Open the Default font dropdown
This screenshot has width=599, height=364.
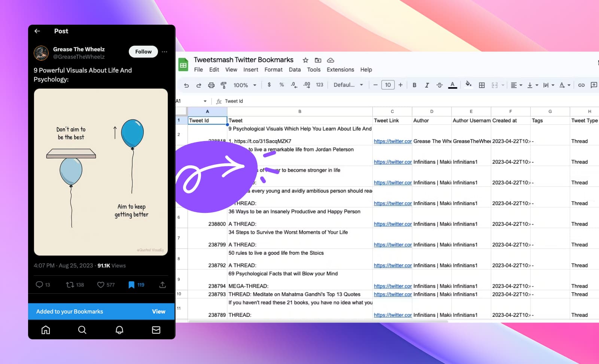pyautogui.click(x=348, y=85)
